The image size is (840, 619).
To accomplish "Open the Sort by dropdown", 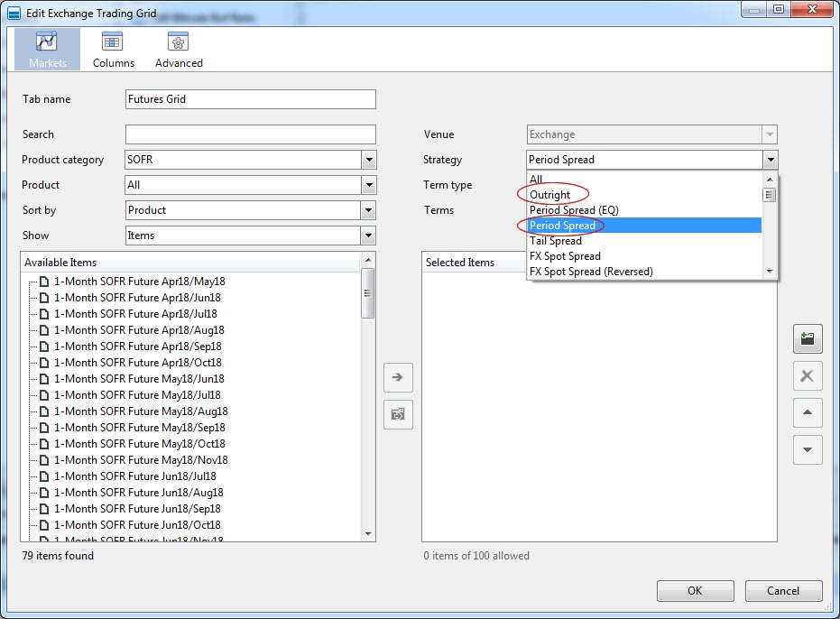I will tap(368, 210).
